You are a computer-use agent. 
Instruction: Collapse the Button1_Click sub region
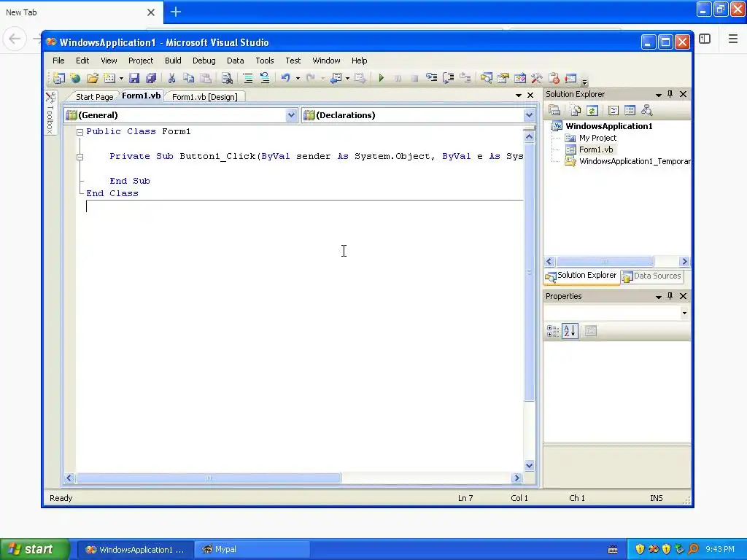coord(80,157)
